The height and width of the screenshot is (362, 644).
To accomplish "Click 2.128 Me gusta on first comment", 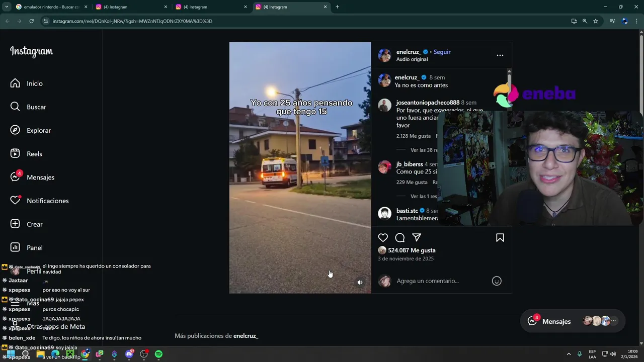I will click(414, 136).
